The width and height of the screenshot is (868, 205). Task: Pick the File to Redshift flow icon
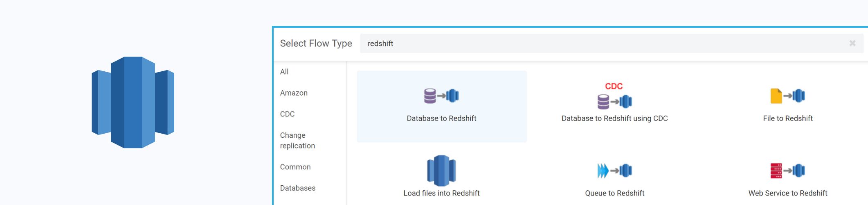click(x=787, y=96)
